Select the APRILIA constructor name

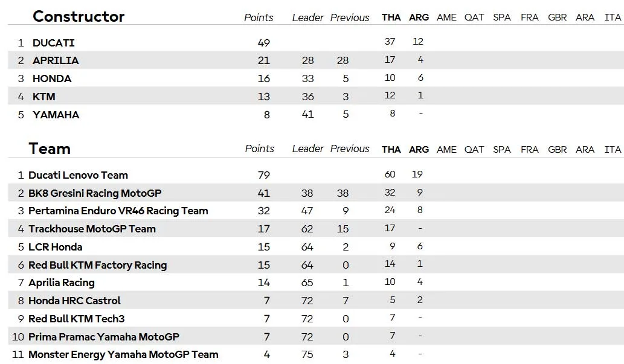coord(56,60)
